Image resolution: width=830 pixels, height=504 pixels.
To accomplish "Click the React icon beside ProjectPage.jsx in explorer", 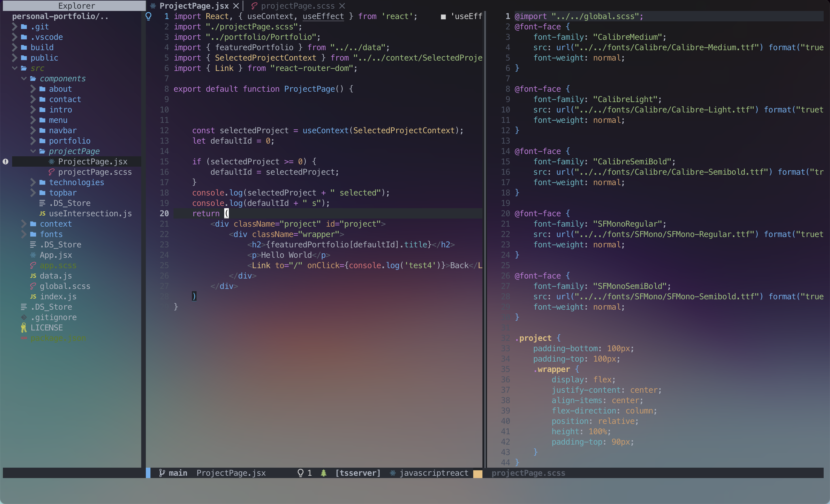I will 52,162.
